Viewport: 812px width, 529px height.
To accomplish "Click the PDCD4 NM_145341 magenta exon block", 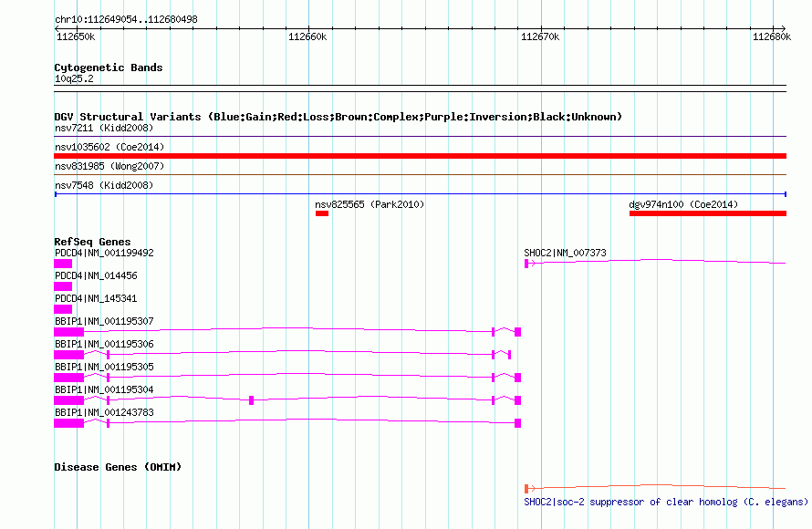I will coord(63,309).
